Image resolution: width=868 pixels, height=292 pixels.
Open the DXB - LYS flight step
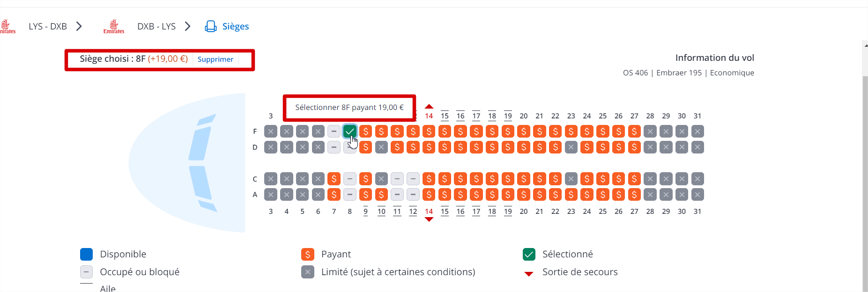(156, 26)
